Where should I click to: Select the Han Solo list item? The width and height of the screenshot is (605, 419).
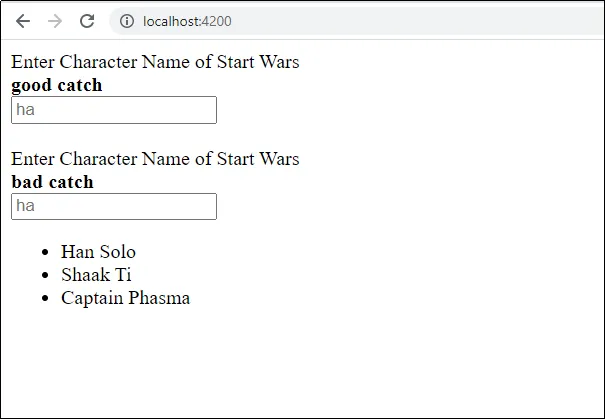98,252
